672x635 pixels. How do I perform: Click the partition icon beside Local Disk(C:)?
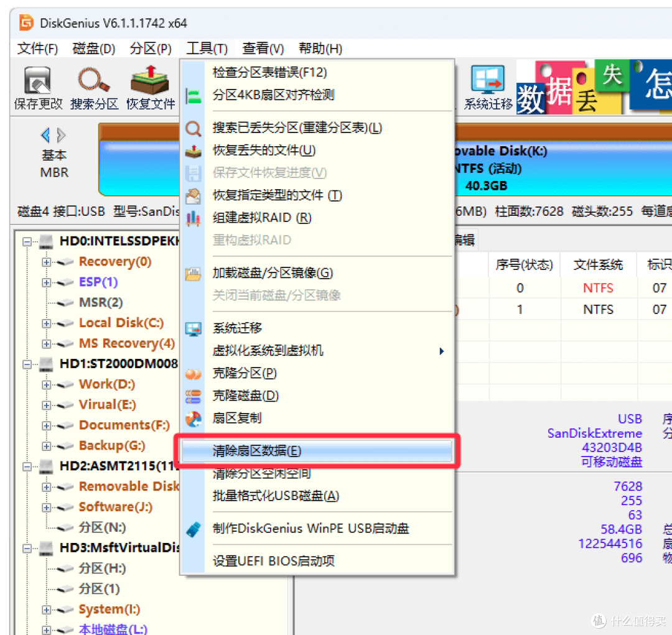pyautogui.click(x=65, y=323)
